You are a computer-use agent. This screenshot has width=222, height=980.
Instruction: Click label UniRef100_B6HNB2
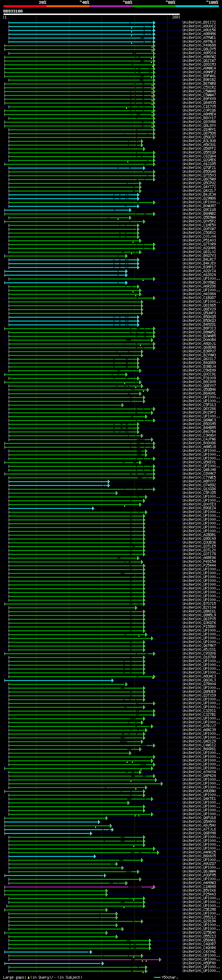point(199,213)
